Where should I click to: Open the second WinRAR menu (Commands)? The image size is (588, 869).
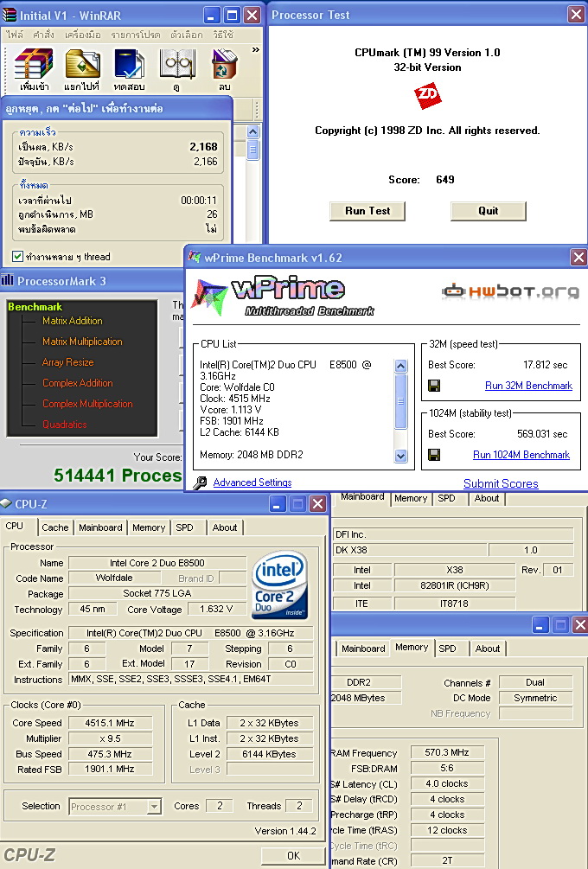(x=43, y=35)
